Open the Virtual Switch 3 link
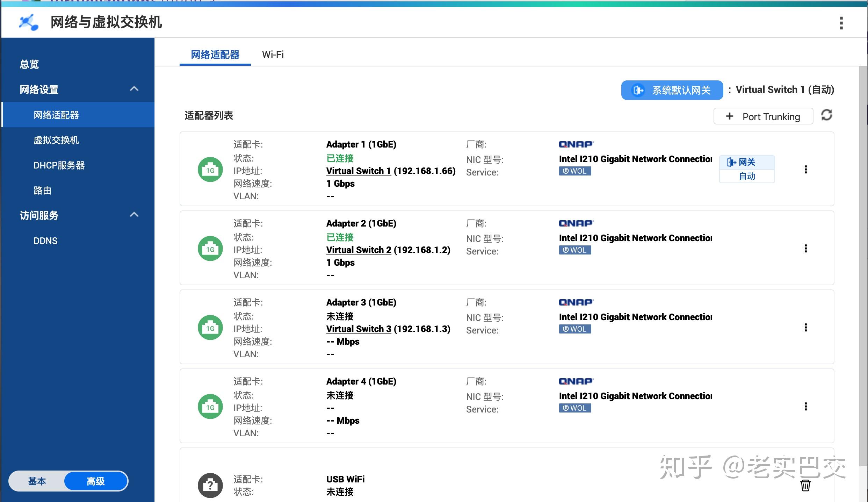This screenshot has height=502, width=868. click(359, 329)
